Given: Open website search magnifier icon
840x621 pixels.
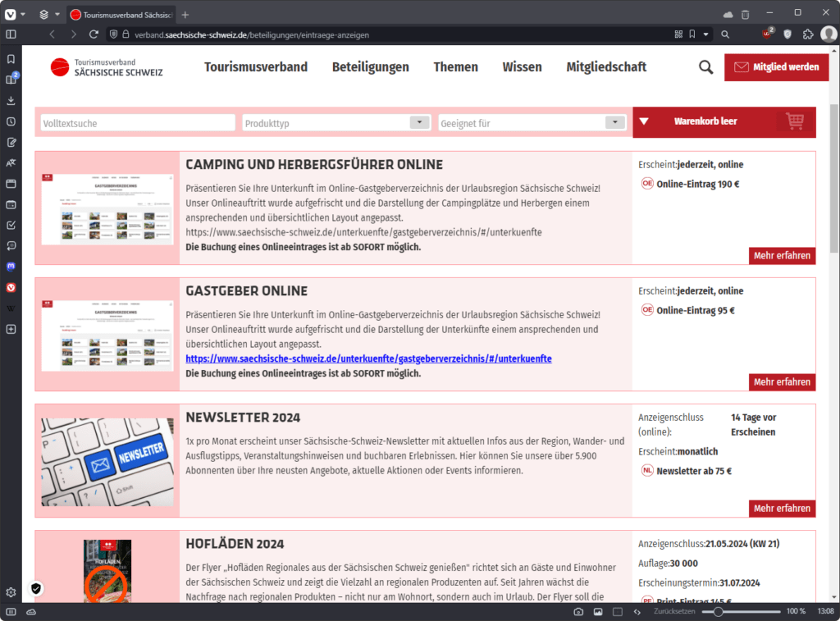Looking at the screenshot, I should tap(706, 67).
